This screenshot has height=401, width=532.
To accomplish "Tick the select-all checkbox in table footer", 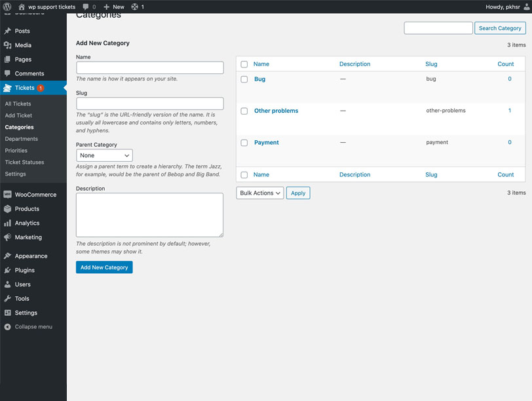I will pos(244,175).
